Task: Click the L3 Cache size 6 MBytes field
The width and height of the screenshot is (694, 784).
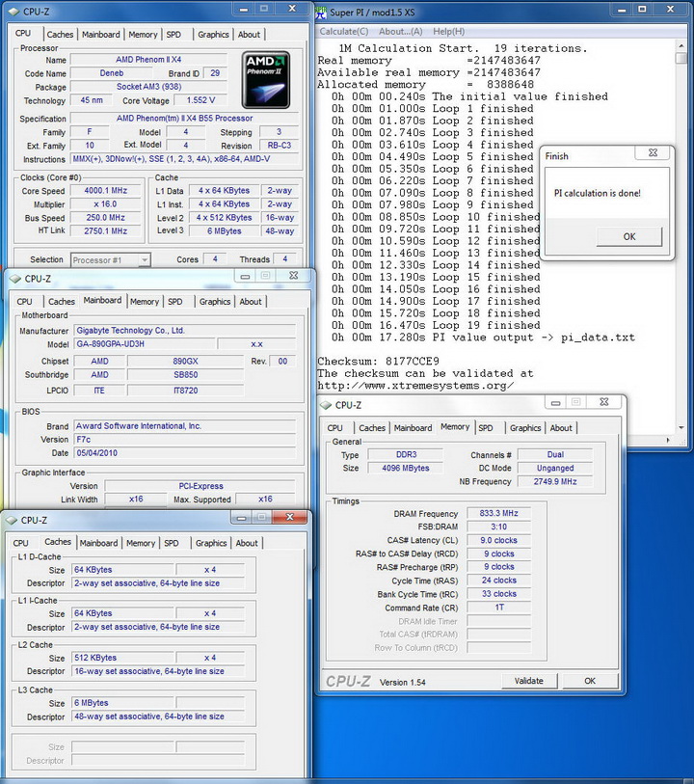Action: tap(123, 702)
